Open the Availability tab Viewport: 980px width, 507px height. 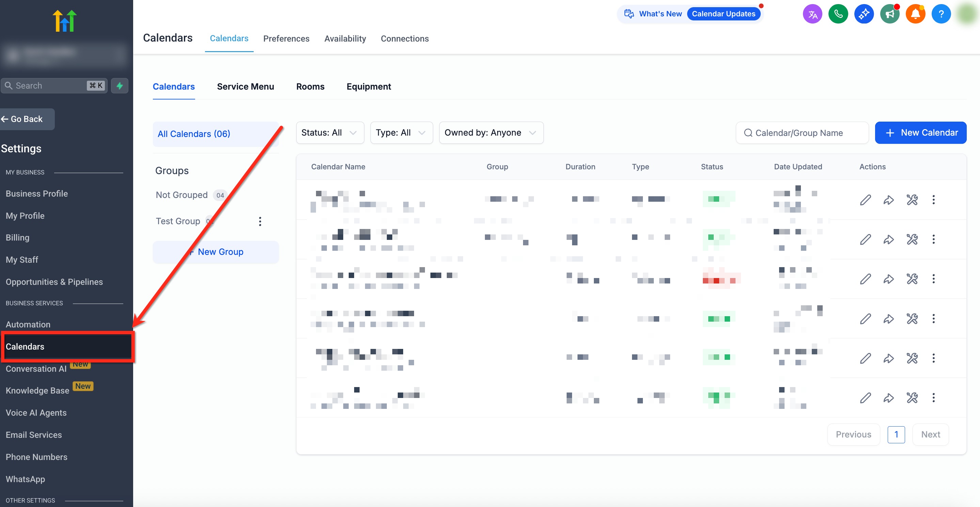pyautogui.click(x=345, y=39)
